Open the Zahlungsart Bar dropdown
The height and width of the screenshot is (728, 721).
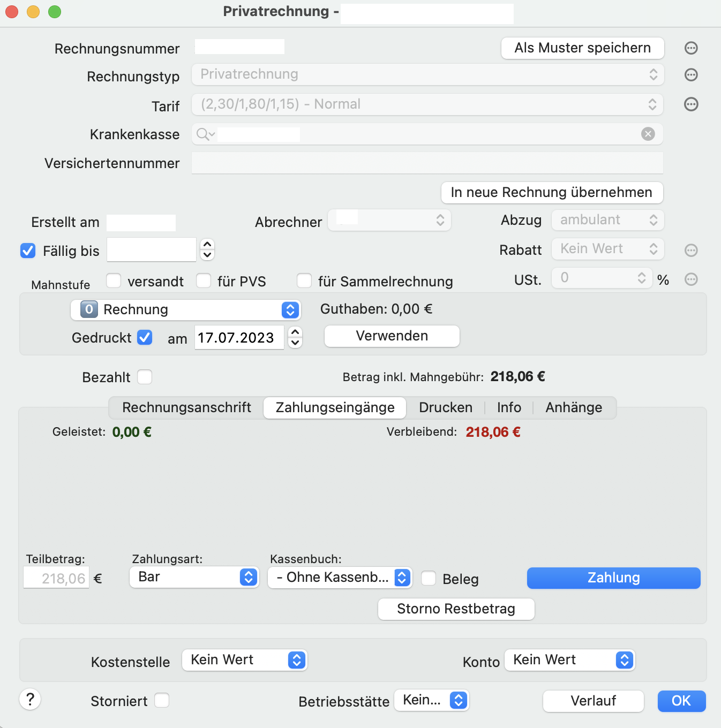point(194,577)
